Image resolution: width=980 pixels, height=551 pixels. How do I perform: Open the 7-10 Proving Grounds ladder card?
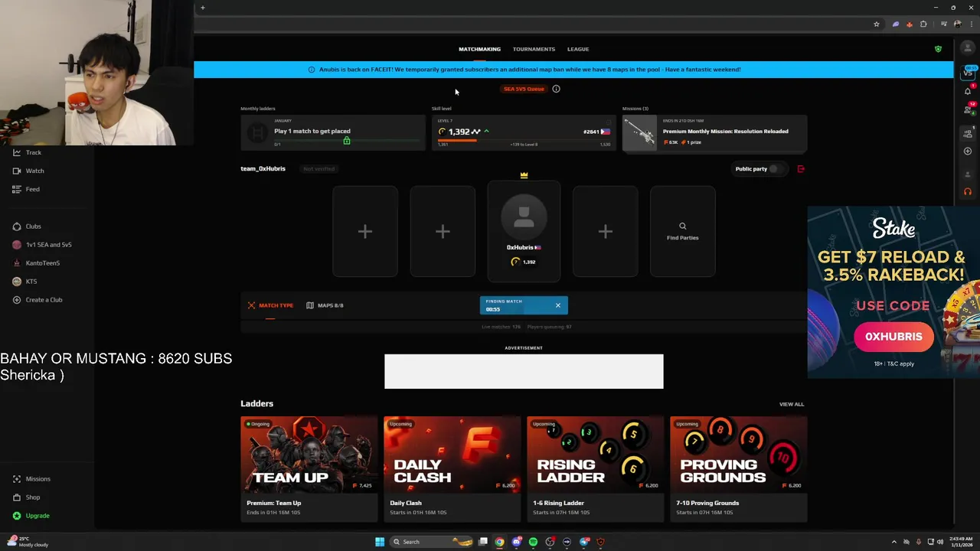coord(739,469)
